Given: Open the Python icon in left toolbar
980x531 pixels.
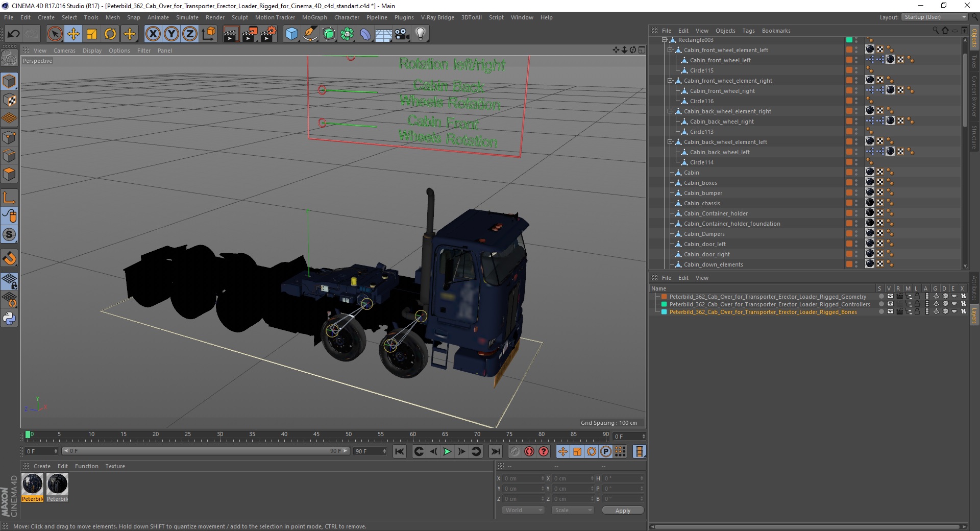Looking at the screenshot, I should [9, 319].
